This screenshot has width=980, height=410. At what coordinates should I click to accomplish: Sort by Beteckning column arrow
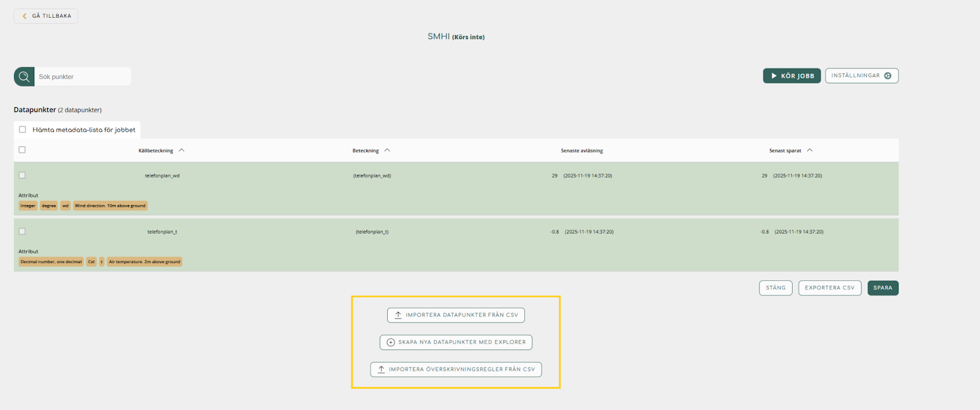[x=387, y=151]
